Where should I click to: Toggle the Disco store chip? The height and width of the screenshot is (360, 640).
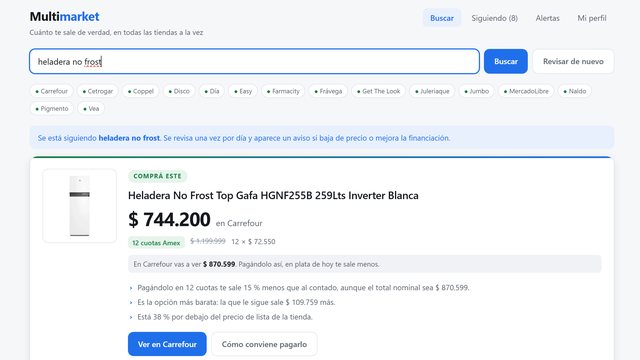(x=179, y=91)
